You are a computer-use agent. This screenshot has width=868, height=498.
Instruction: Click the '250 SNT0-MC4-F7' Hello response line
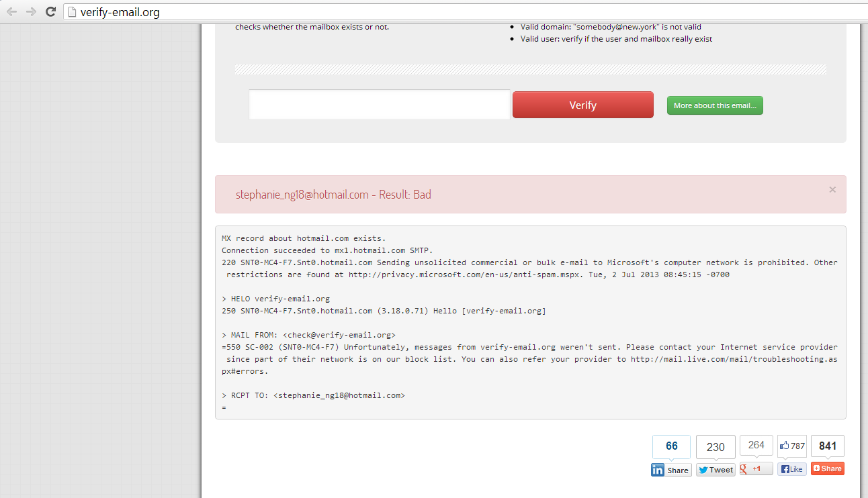click(x=384, y=311)
